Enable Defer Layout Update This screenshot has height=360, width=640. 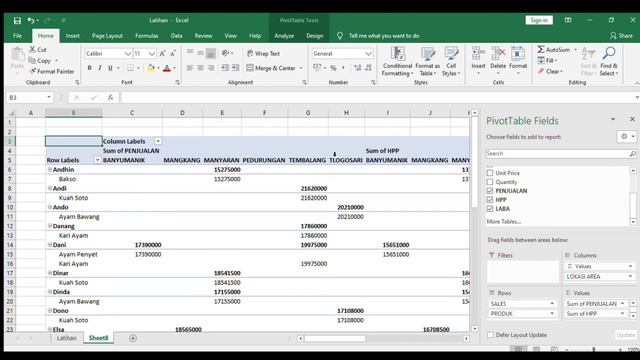pos(490,335)
